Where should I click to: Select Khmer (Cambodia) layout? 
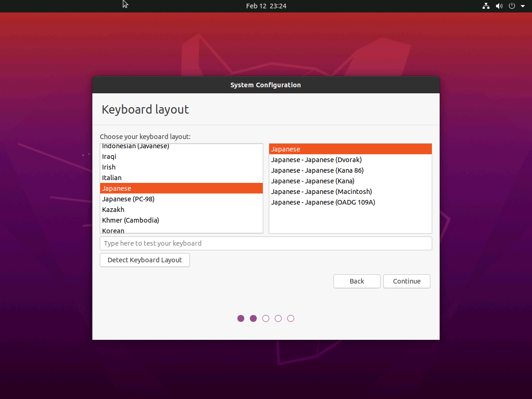[x=181, y=220]
